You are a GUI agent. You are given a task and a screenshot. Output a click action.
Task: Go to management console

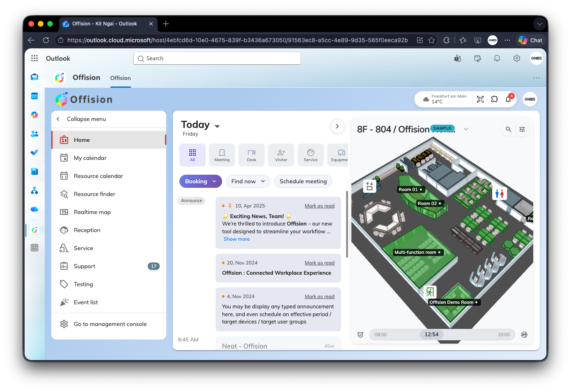click(109, 324)
